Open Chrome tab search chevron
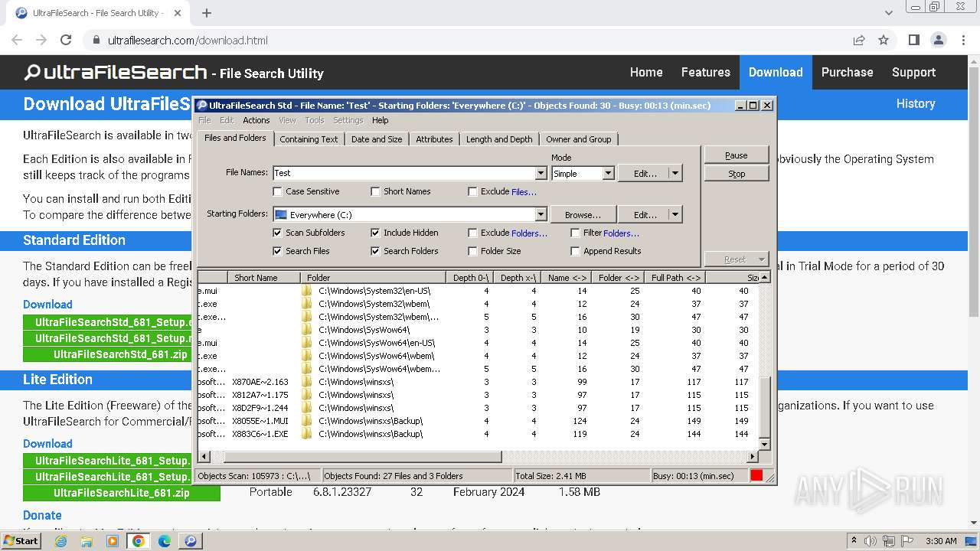The width and height of the screenshot is (980, 551). click(889, 13)
